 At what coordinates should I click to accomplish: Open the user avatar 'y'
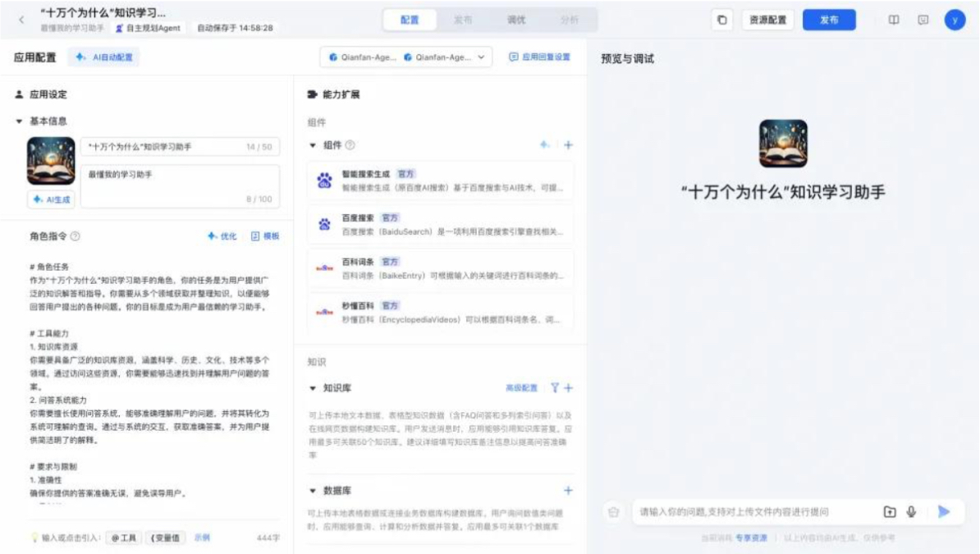click(x=955, y=20)
